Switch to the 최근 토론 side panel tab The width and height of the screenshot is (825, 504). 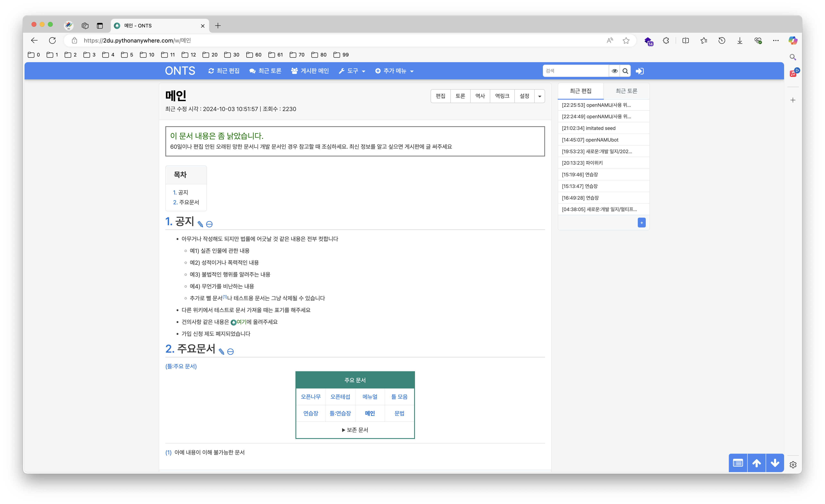tap(626, 91)
